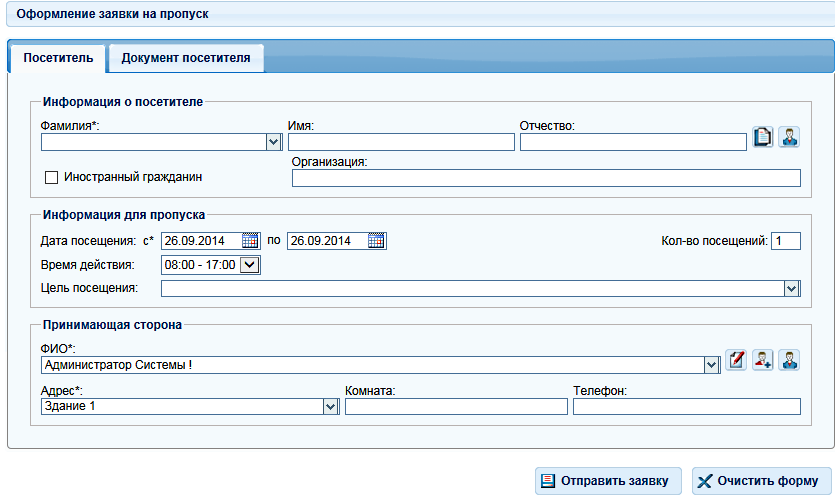Open the Время действия 08:00 - 17:00 dropdown

point(250,265)
